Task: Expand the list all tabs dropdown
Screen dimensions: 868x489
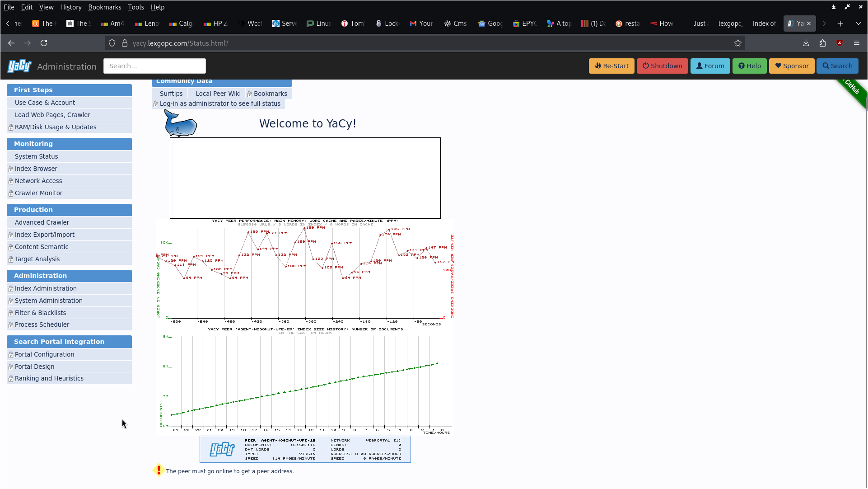Action: (x=859, y=24)
